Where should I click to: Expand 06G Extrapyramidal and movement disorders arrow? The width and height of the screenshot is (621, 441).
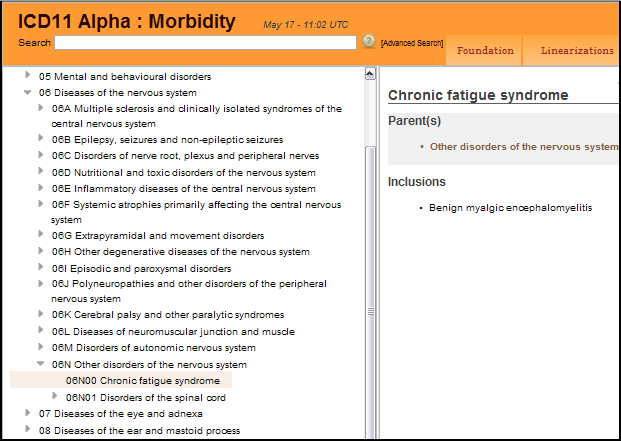pyautogui.click(x=41, y=234)
